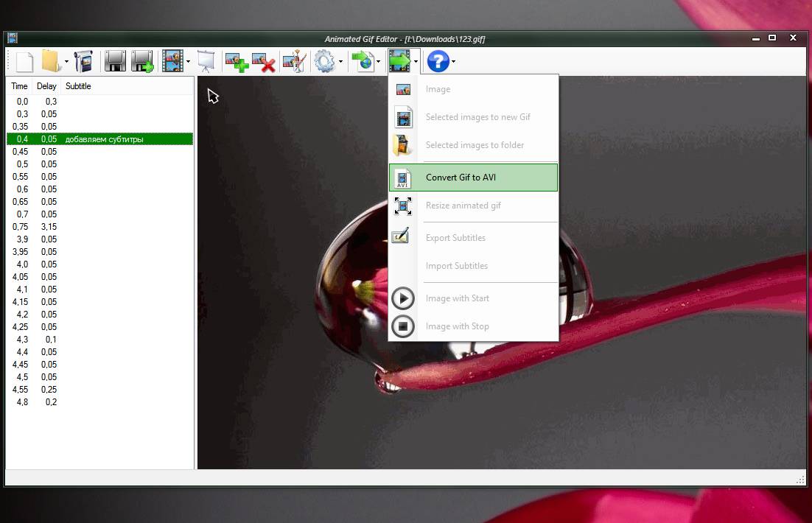Close the Animated Gif Editor window

793,38
